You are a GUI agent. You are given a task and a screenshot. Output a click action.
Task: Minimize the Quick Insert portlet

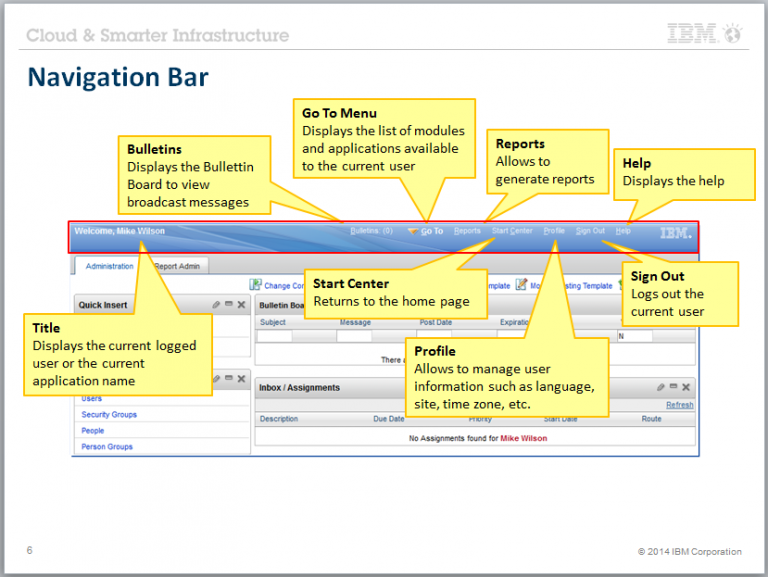coord(228,305)
